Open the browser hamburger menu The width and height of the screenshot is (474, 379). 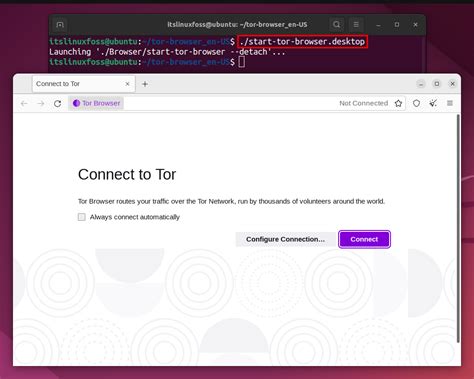pos(450,103)
